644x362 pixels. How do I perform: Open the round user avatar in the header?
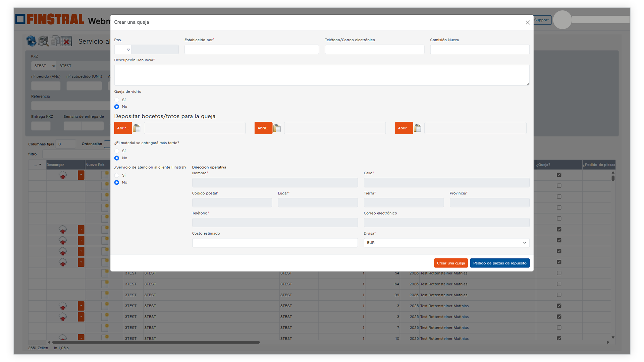pos(562,20)
